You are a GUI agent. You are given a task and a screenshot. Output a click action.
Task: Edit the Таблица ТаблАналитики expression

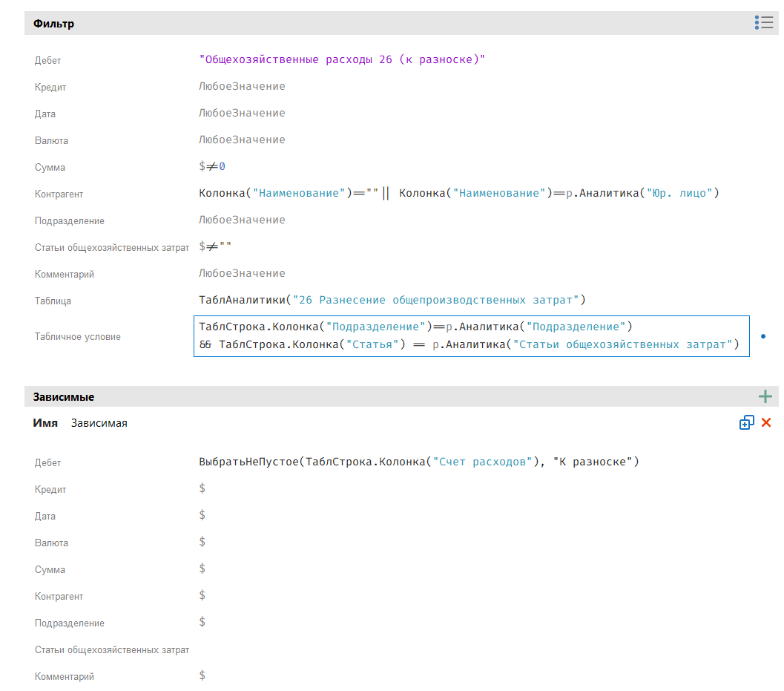point(392,301)
